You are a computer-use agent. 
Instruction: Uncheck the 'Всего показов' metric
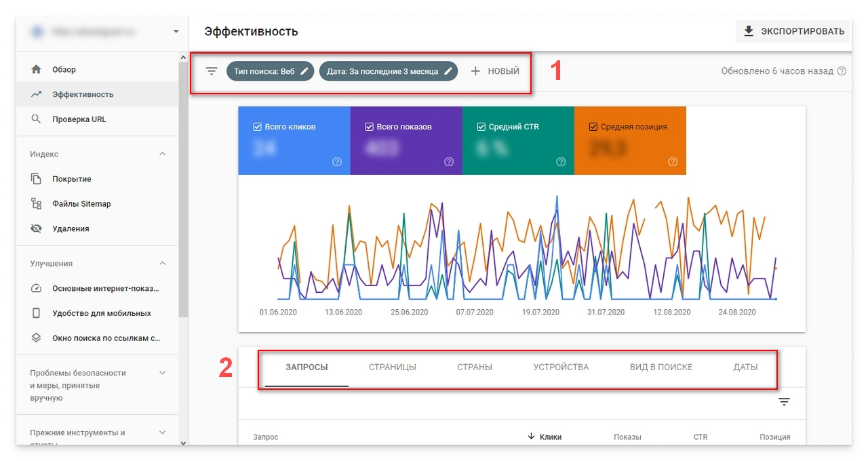[x=370, y=127]
